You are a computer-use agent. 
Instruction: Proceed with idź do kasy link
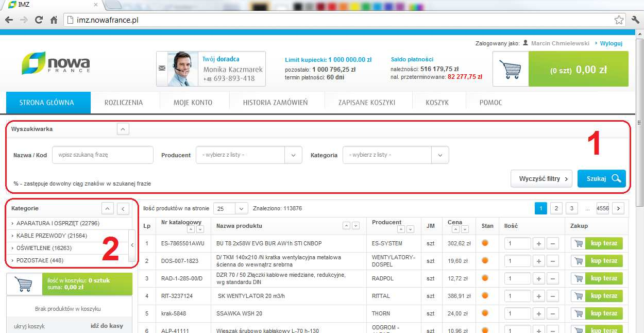[x=107, y=326]
